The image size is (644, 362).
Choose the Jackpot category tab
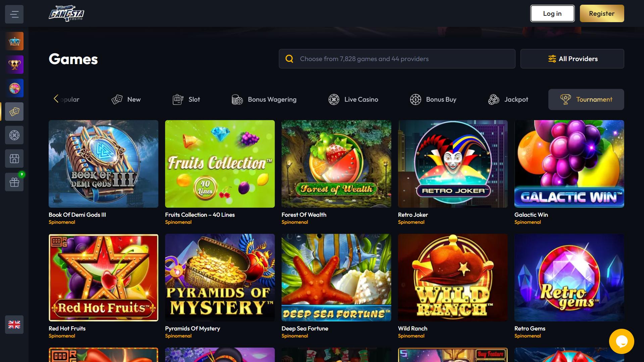coord(508,99)
